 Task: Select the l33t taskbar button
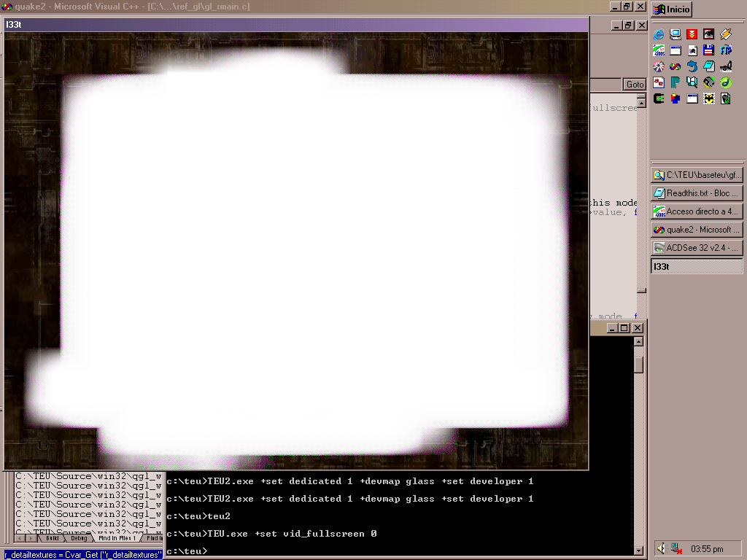pos(697,266)
